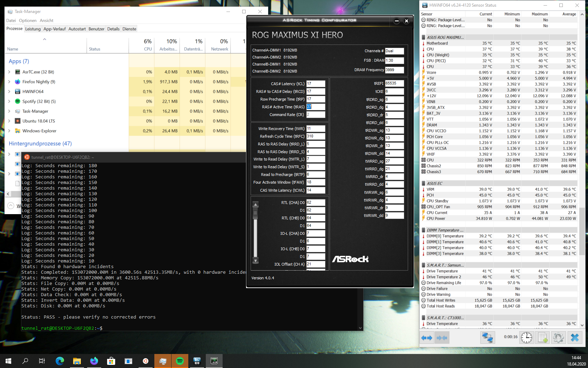Expand the Task-Manager process row
This screenshot has height=368, width=588.
point(9,111)
